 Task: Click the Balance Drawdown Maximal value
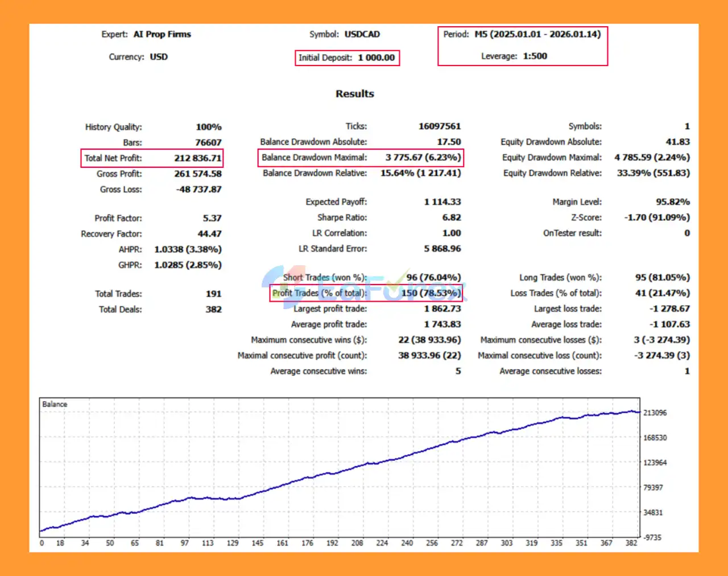pos(423,158)
